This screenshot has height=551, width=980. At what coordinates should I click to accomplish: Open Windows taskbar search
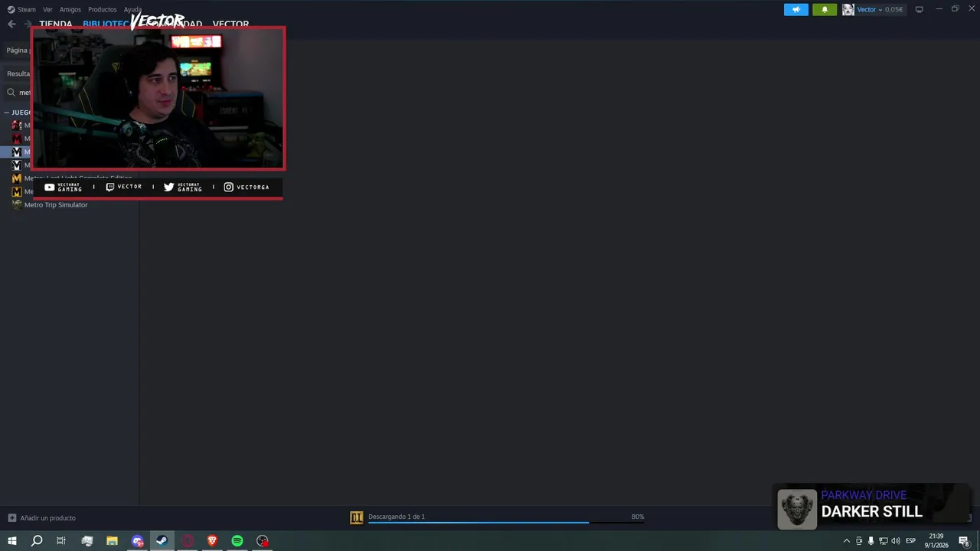[37, 541]
